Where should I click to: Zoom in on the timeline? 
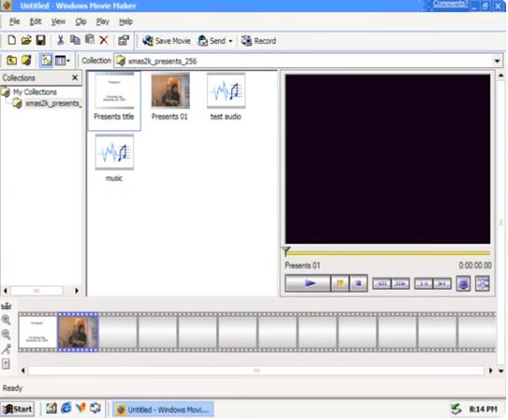pyautogui.click(x=7, y=319)
